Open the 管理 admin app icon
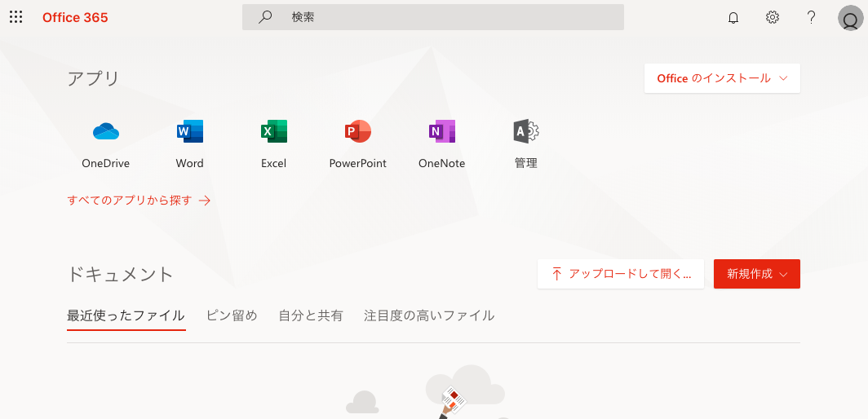The height and width of the screenshot is (419, 868). (x=526, y=131)
